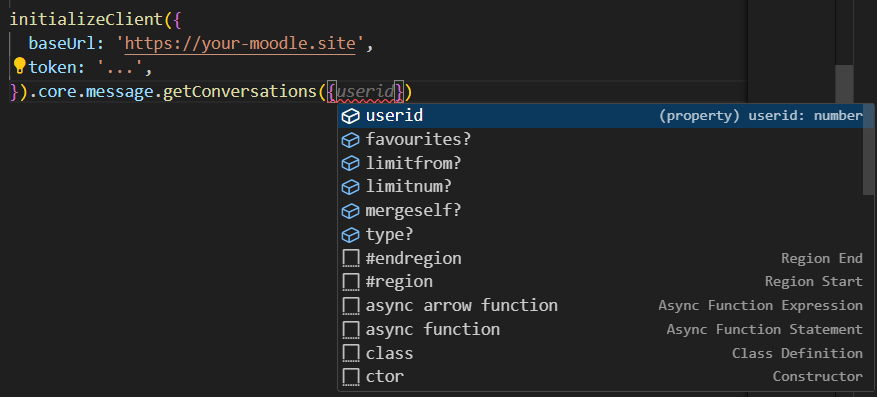Viewport: 877px width, 397px height.
Task: Click the editor vertical scrollbar thumb
Action: 844,85
